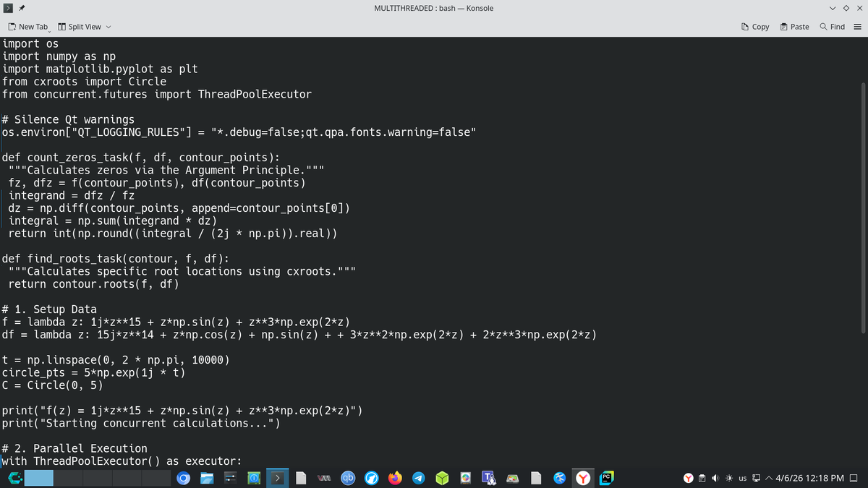Switch to the first virtual desktop in pager
Screen dimensions: 868x488
pos(39,478)
